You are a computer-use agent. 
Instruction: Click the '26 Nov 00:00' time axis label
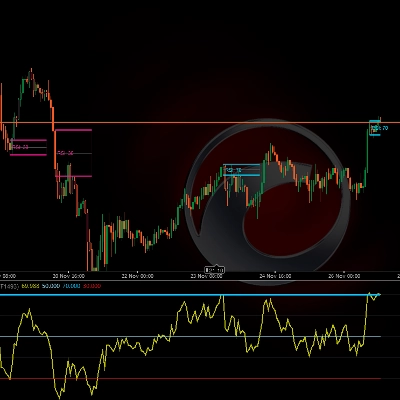pos(344,276)
